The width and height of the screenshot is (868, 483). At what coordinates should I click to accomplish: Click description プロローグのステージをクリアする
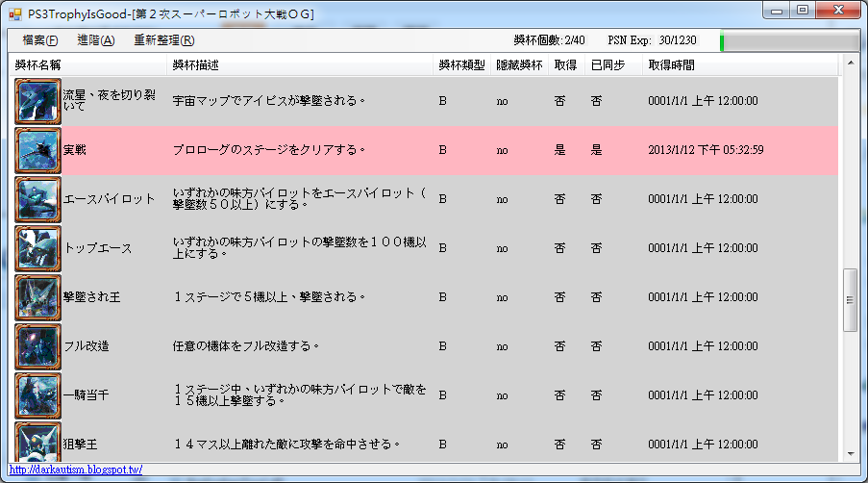[269, 150]
